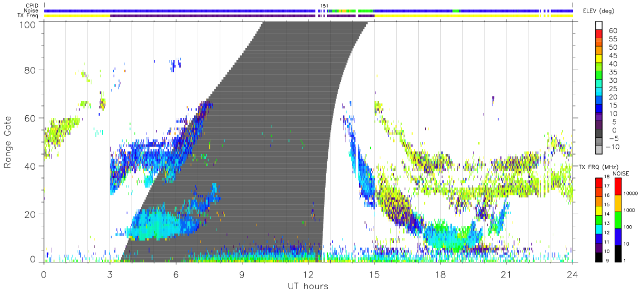Click the "21" tick on the UT hours axis

coord(506,274)
